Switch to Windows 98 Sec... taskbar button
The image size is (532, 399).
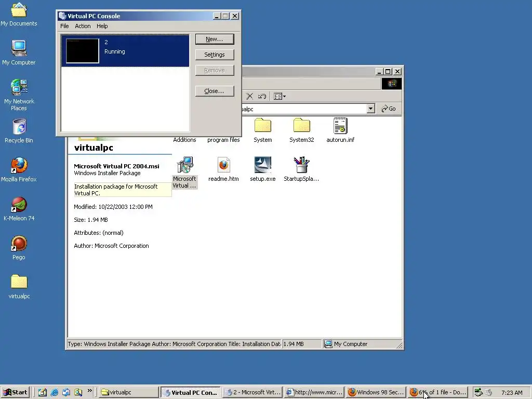coord(376,392)
